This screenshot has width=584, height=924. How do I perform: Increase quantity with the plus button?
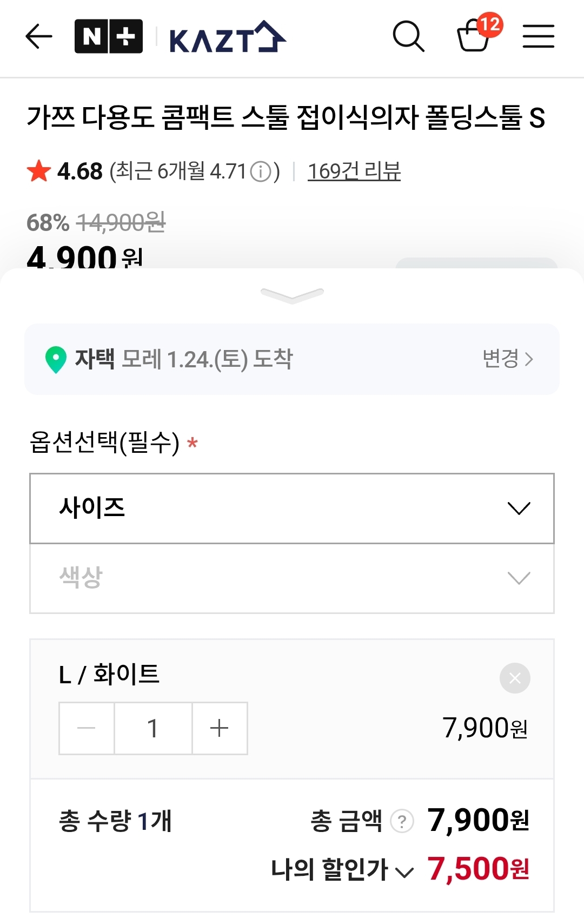coord(220,728)
